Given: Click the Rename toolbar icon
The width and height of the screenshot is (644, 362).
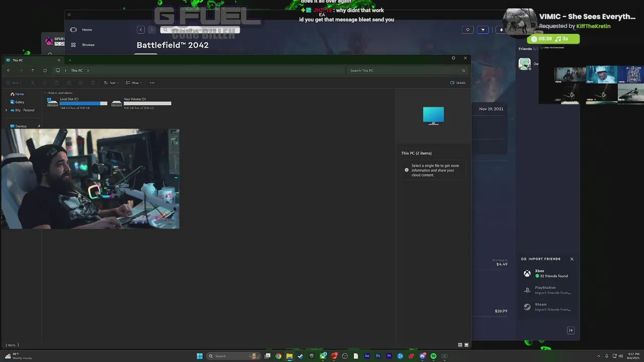Looking at the screenshot, I should 69,83.
